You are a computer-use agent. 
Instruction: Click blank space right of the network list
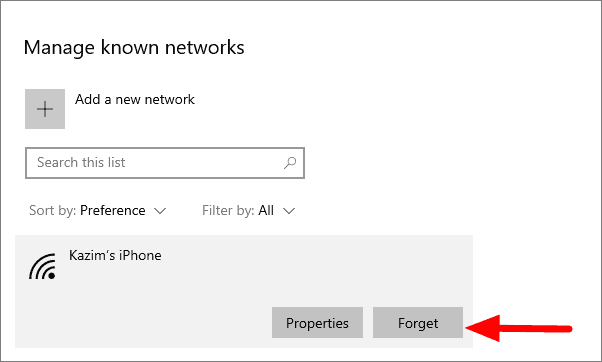click(x=536, y=269)
